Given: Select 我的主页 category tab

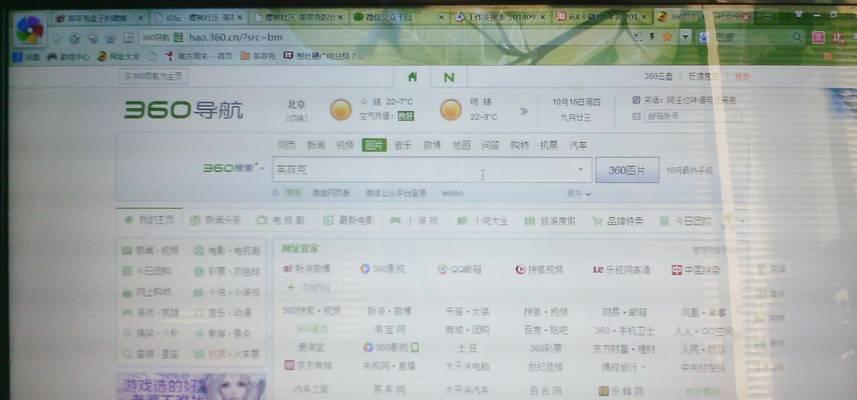Looking at the screenshot, I should click(x=149, y=220).
